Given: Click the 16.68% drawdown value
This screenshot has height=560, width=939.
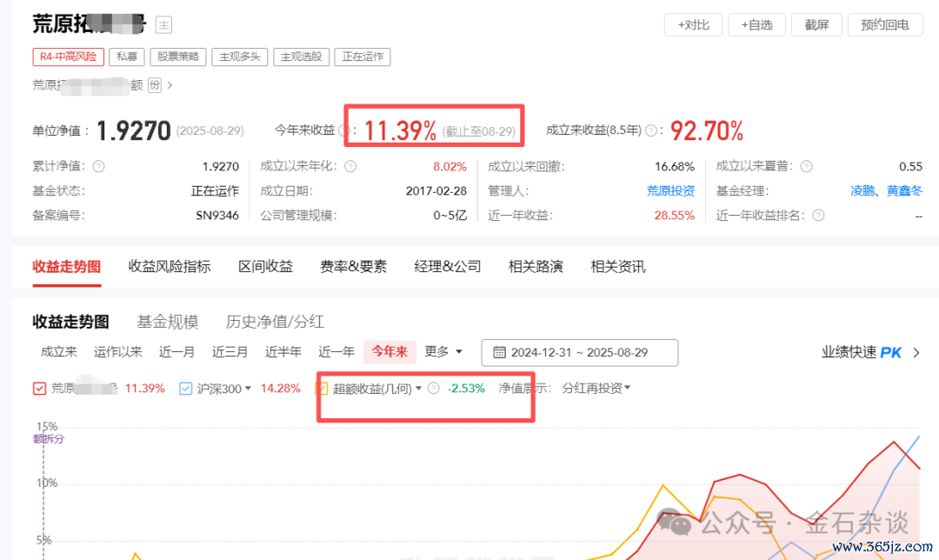Looking at the screenshot, I should point(675,166).
